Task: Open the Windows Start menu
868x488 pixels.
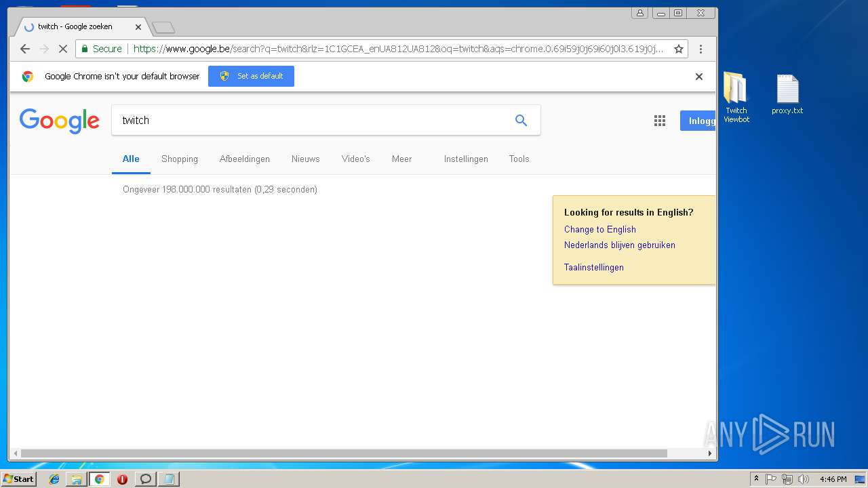Action: point(18,479)
